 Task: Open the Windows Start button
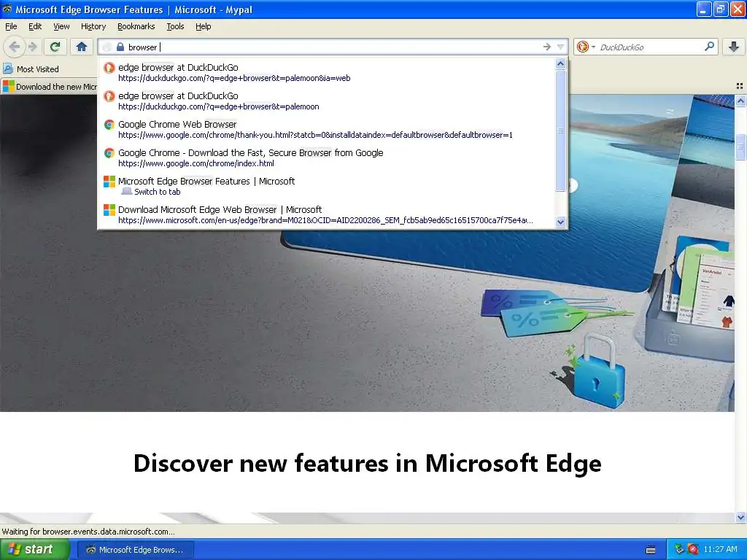point(34,550)
